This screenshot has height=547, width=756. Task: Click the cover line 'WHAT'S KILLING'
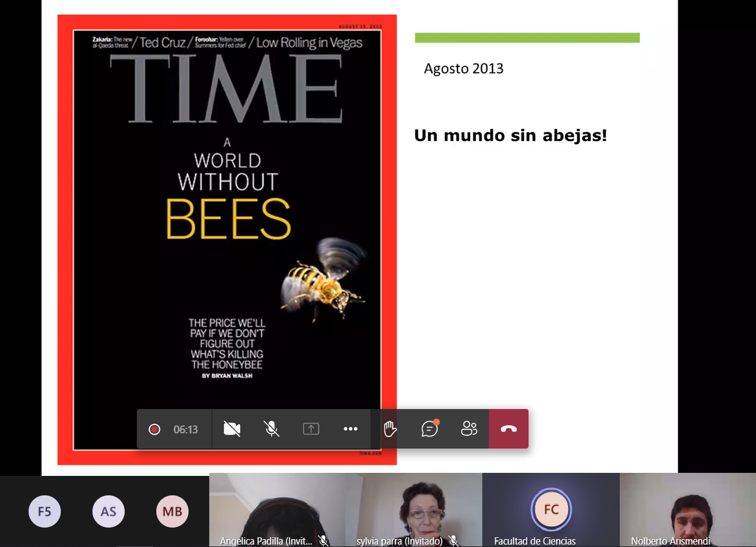pyautogui.click(x=227, y=354)
